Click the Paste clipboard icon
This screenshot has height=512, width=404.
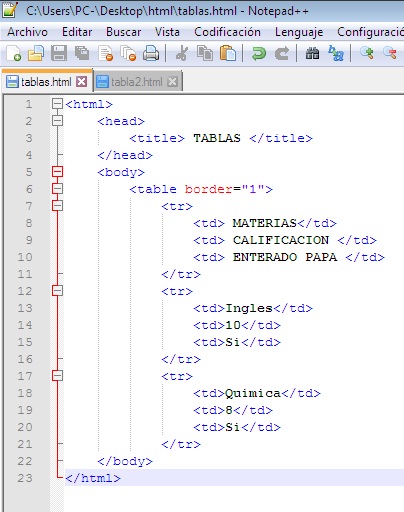(228, 53)
